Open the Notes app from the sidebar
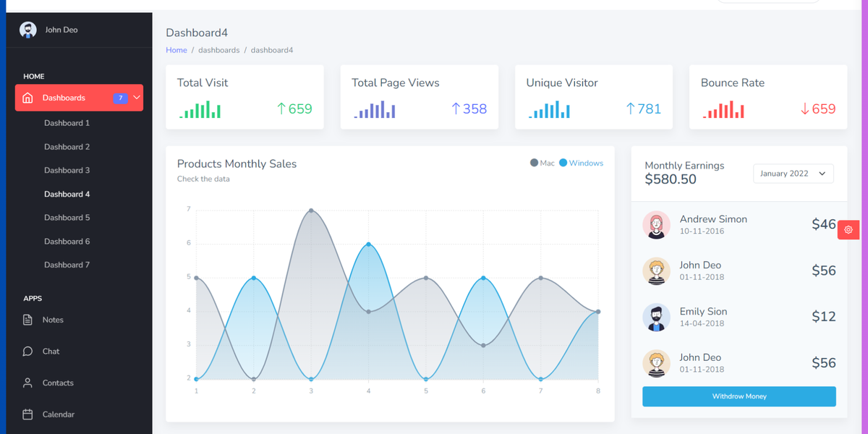Screen dimensions: 868x434 (51, 320)
